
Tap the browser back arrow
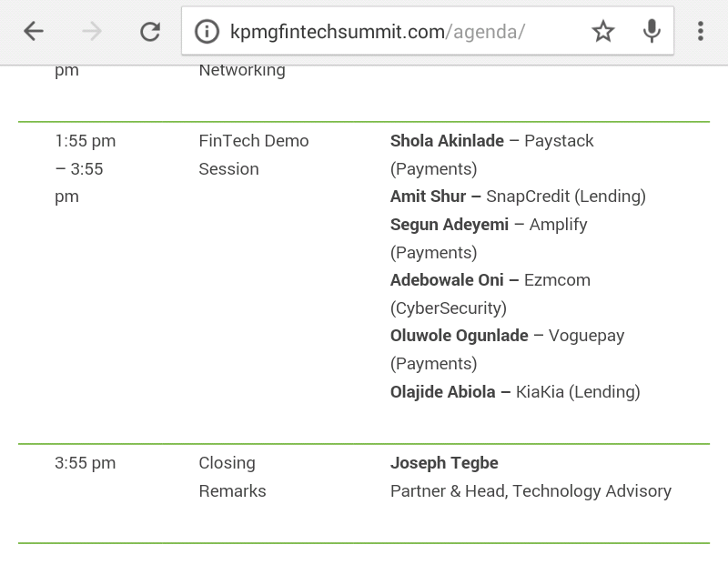click(34, 32)
